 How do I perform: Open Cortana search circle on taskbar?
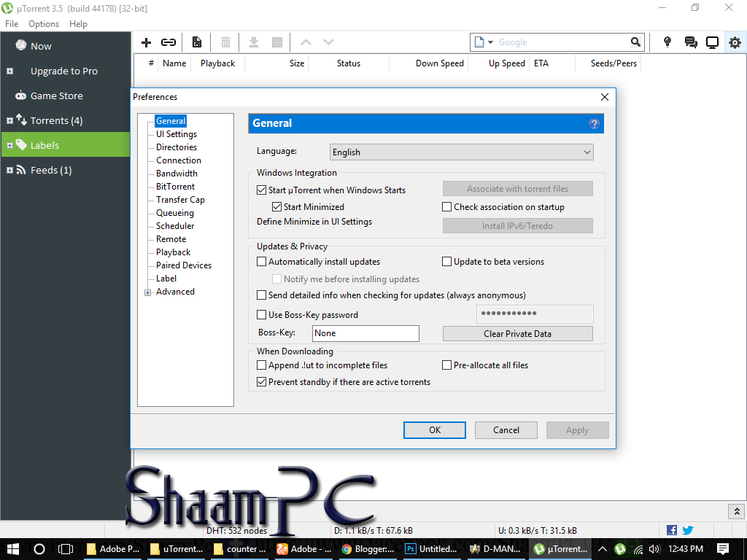pos(39,549)
